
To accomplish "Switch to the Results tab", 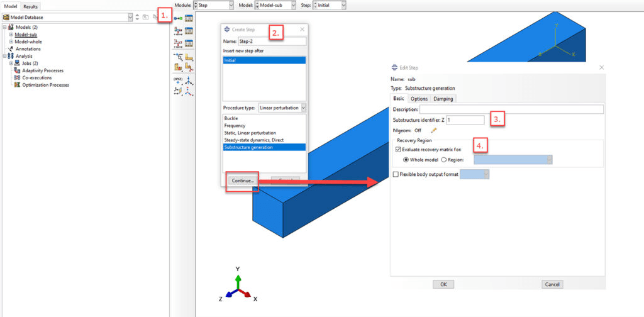I will click(31, 6).
